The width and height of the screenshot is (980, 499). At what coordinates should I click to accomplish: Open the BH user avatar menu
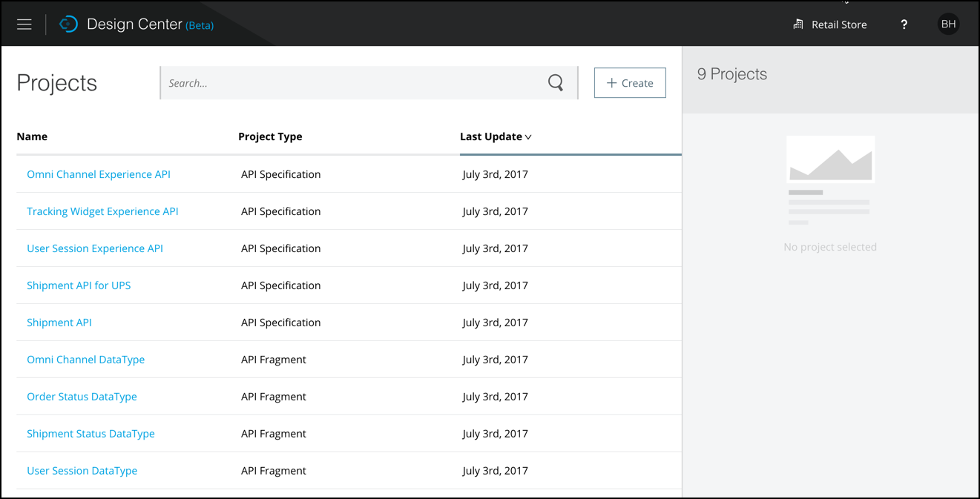[948, 24]
